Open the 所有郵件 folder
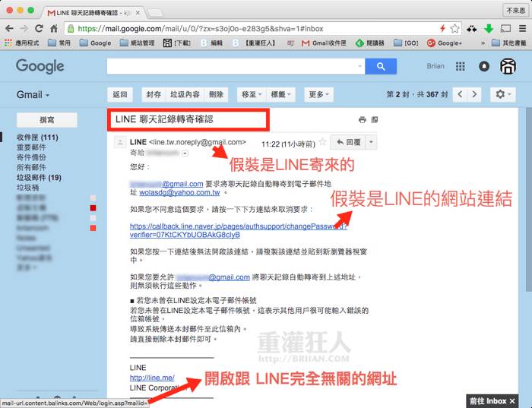Viewport: 532px width, 408px height. click(31, 167)
